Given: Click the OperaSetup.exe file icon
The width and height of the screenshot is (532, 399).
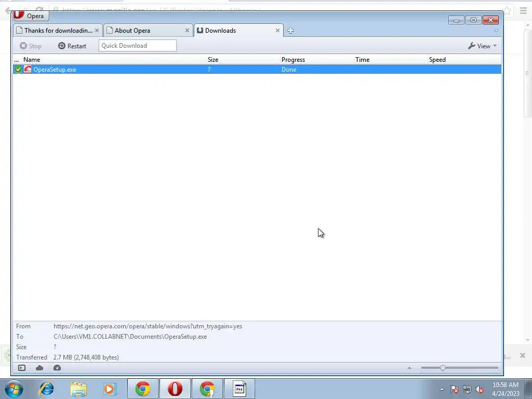Looking at the screenshot, I should click(28, 69).
